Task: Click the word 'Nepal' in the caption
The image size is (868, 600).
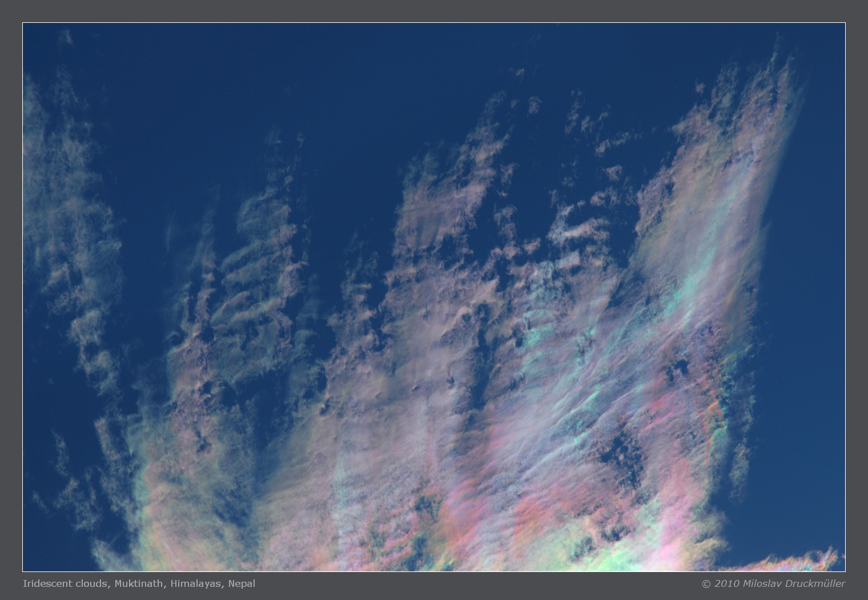Action: click(242, 583)
